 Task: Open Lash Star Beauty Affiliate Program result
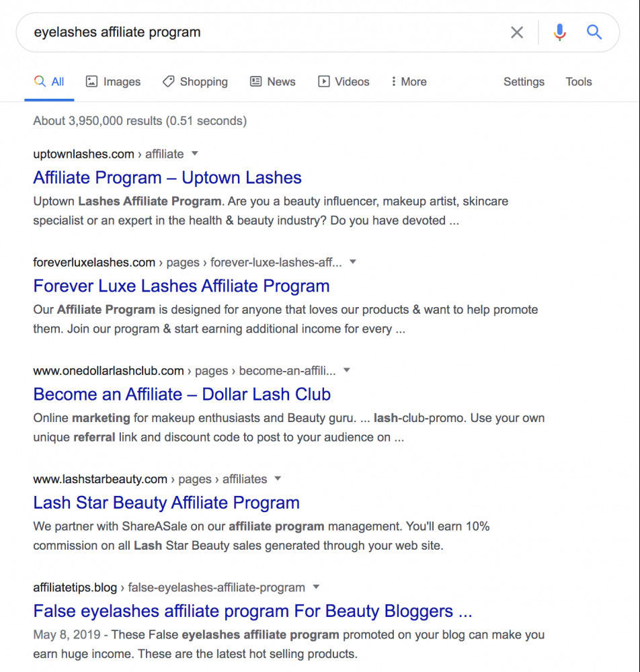(x=166, y=503)
